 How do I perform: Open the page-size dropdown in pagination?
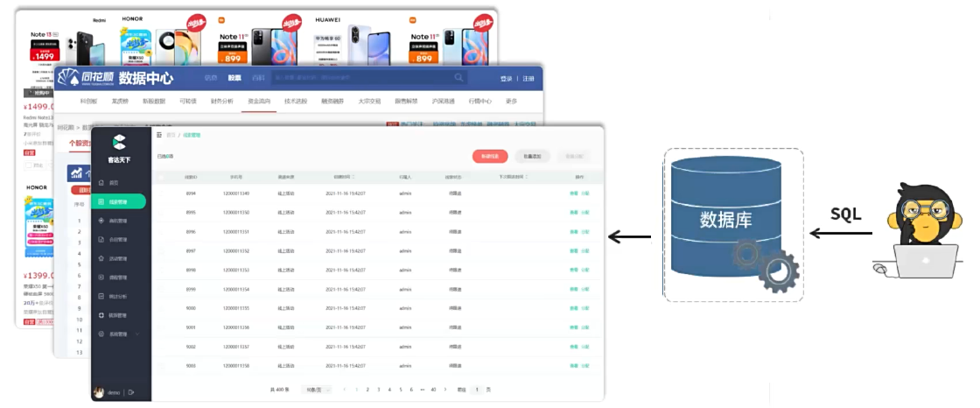coord(316,389)
